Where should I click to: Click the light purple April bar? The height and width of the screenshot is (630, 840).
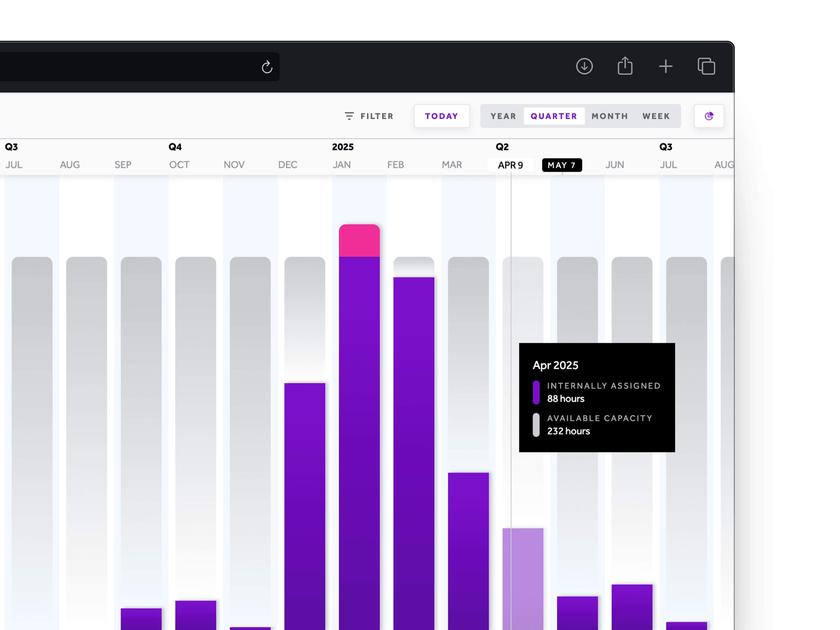pos(523,579)
